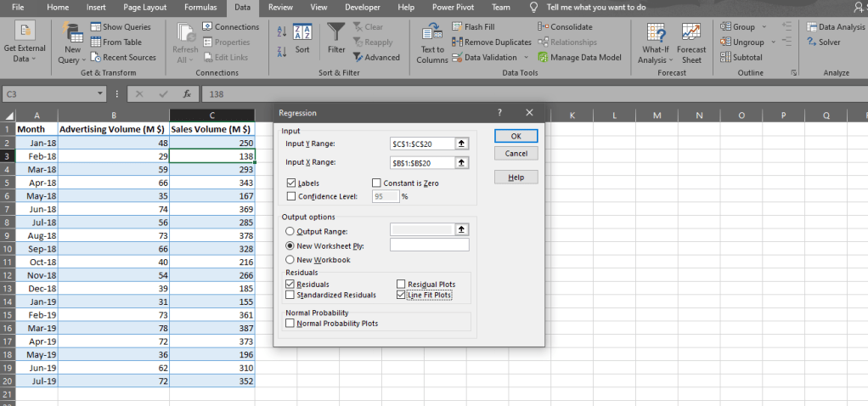This screenshot has height=406, width=868.
Task: Uncheck the Labels checkbox
Action: tap(291, 183)
